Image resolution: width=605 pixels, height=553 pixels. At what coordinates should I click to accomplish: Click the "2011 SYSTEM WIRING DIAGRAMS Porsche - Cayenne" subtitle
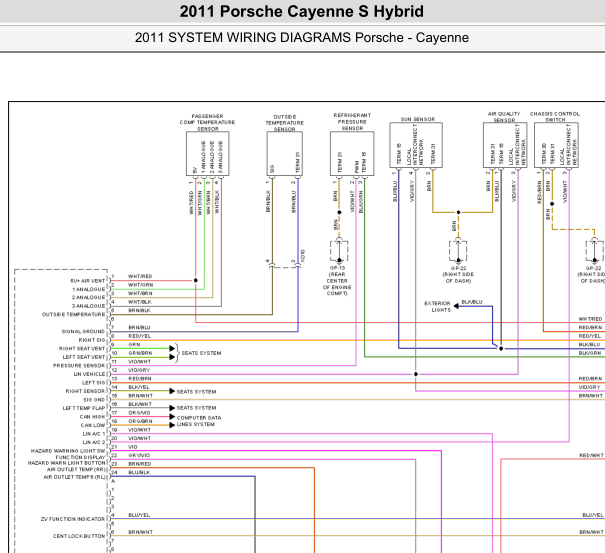pyautogui.click(x=302, y=37)
